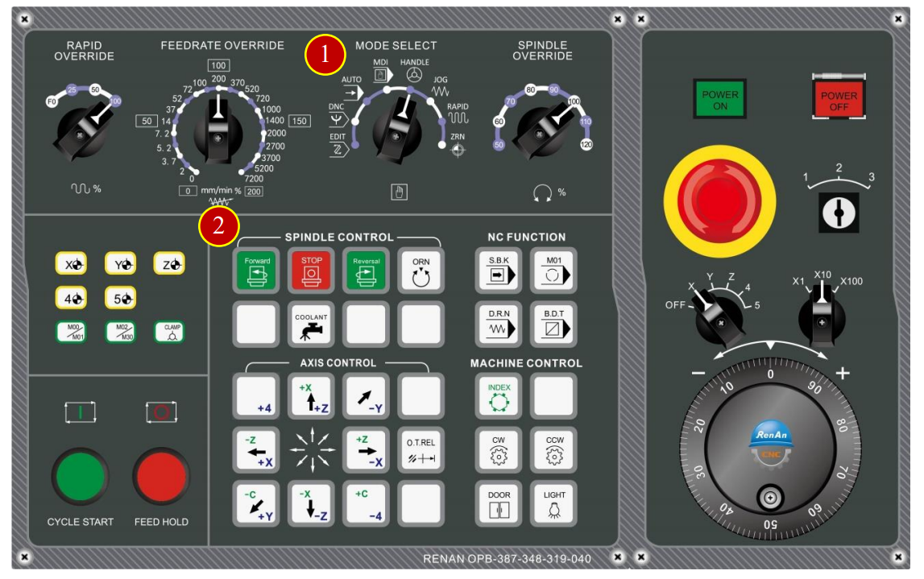Turn the three-position key switch

tap(839, 213)
